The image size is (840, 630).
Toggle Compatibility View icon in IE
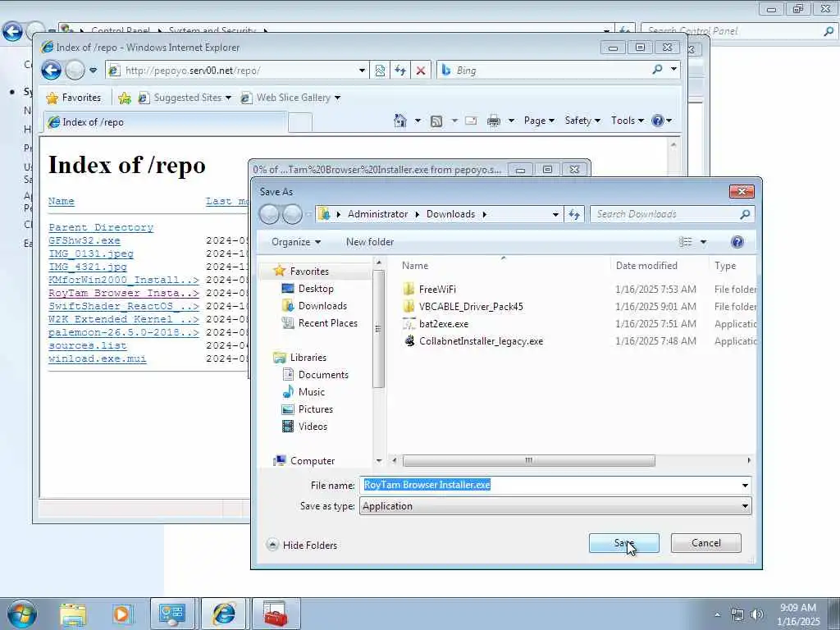380,71
